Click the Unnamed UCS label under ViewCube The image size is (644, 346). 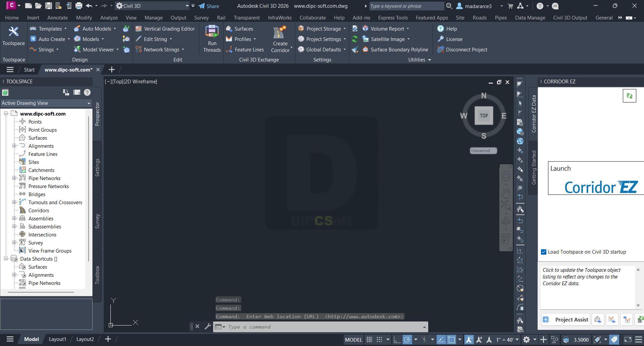click(483, 150)
